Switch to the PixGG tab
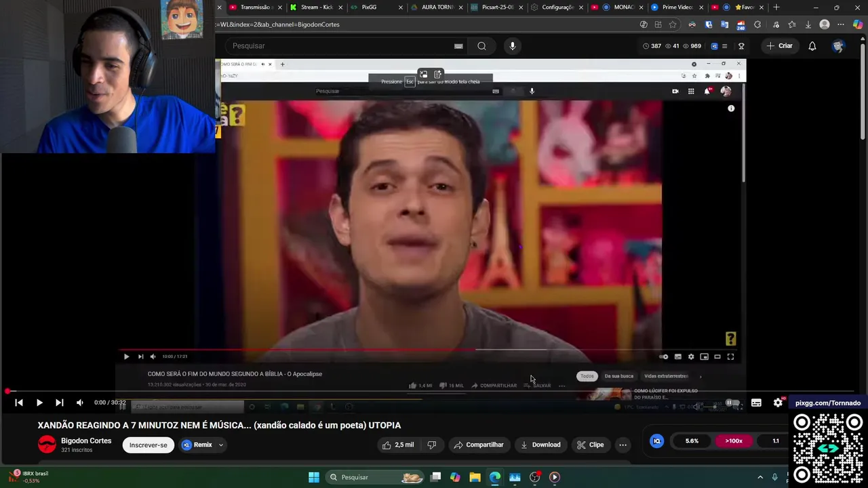The width and height of the screenshot is (868, 488). click(x=370, y=7)
